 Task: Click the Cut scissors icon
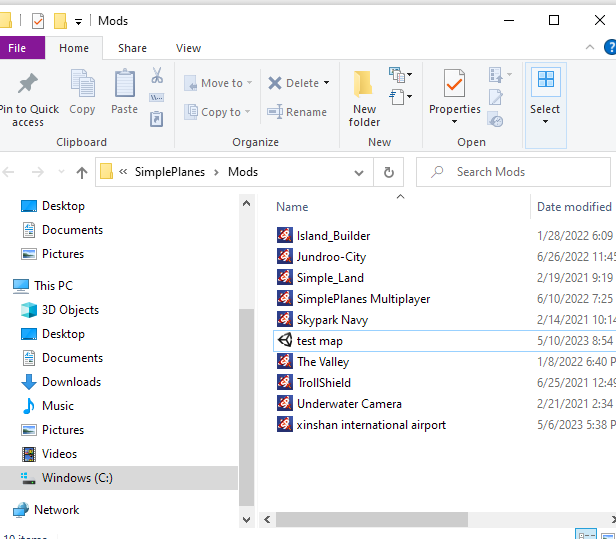click(x=157, y=75)
